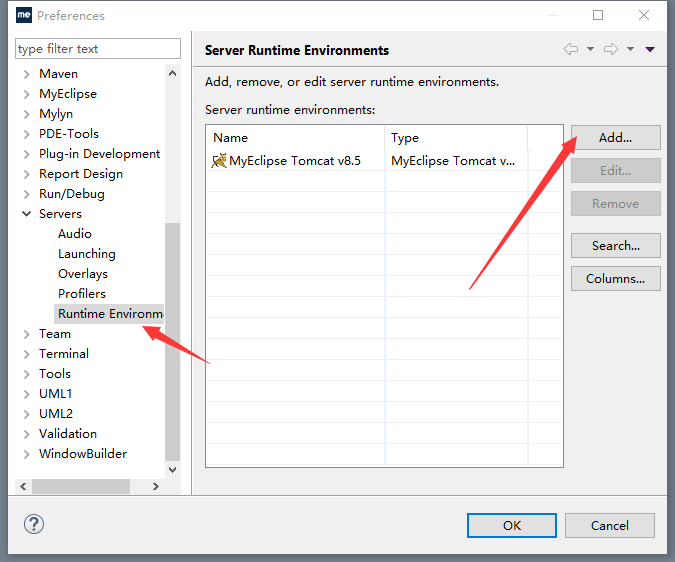Expand the Validation tree node
Viewport: 675px width, 562px height.
pos(26,434)
